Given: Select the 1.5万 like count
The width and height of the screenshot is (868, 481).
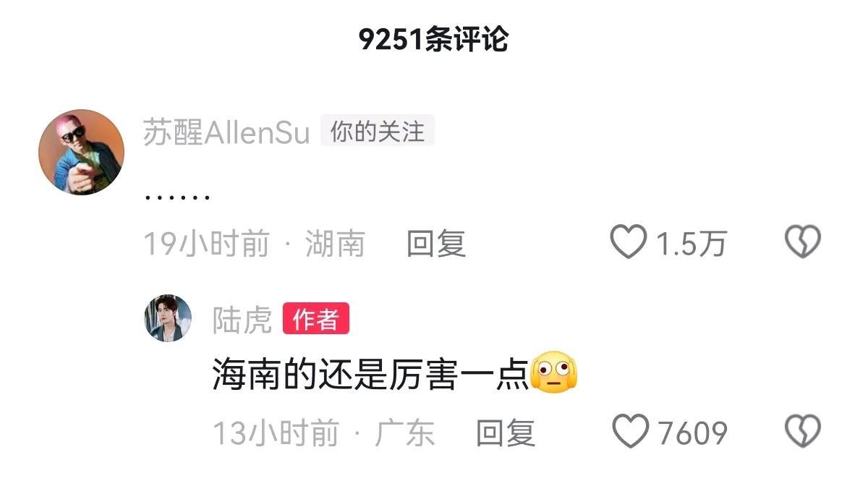Looking at the screenshot, I should [x=691, y=244].
